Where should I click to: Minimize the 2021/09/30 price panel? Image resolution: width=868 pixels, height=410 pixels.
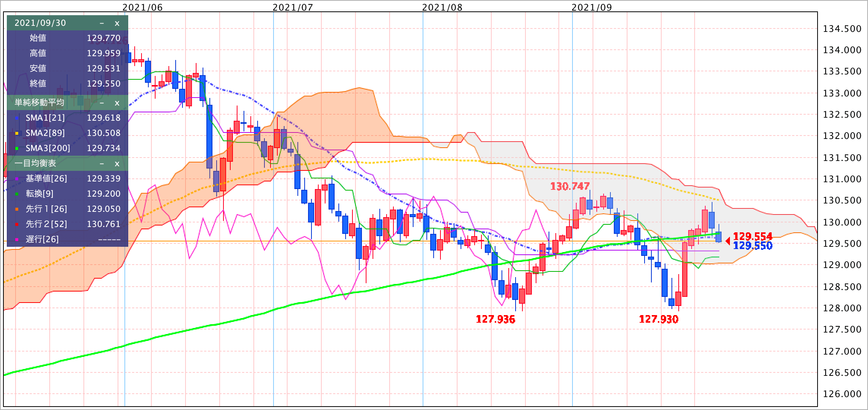tap(102, 23)
